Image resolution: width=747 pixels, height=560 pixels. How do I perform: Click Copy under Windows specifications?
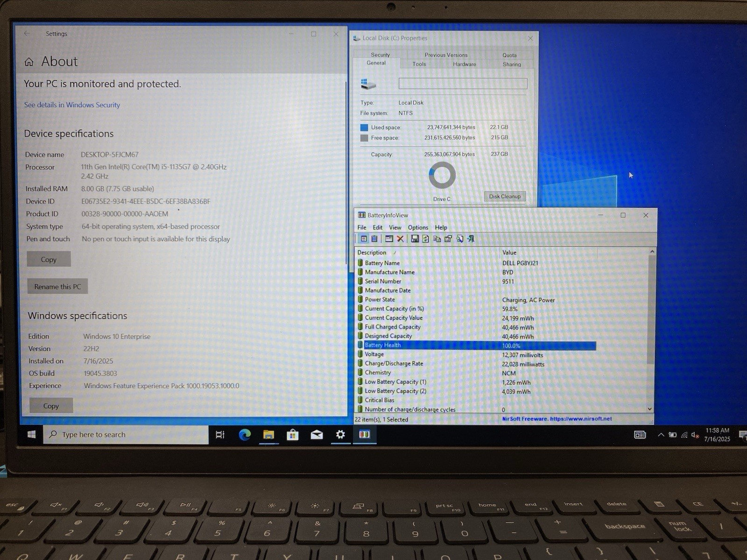[x=51, y=406]
